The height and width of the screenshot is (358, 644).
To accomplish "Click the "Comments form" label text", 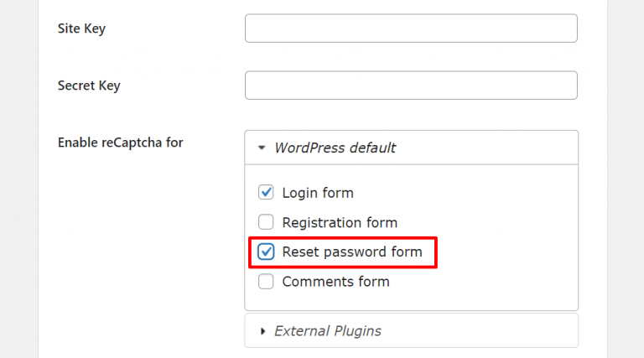I will (335, 282).
